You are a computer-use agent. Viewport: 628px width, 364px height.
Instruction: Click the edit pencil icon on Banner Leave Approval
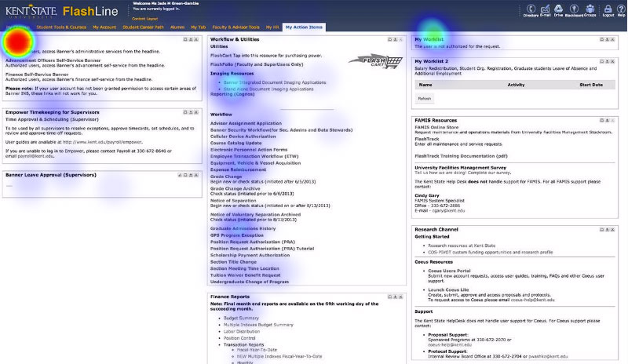click(180, 175)
